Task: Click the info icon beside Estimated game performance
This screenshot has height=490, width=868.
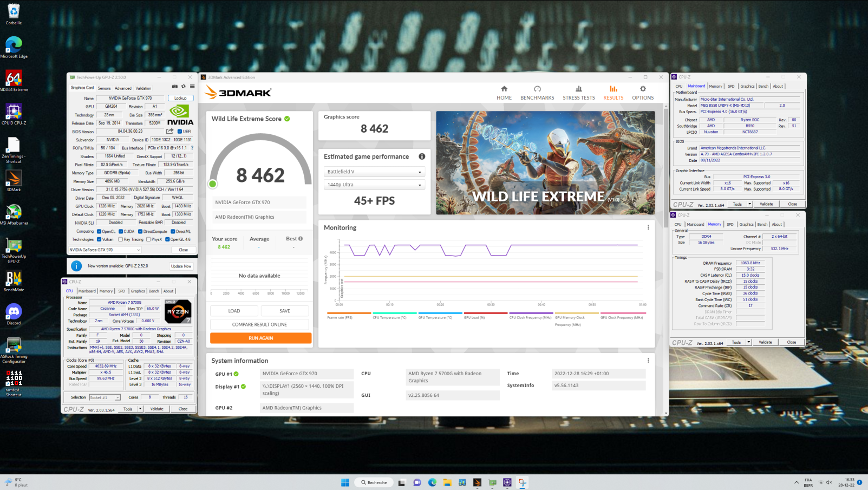Action: click(422, 156)
